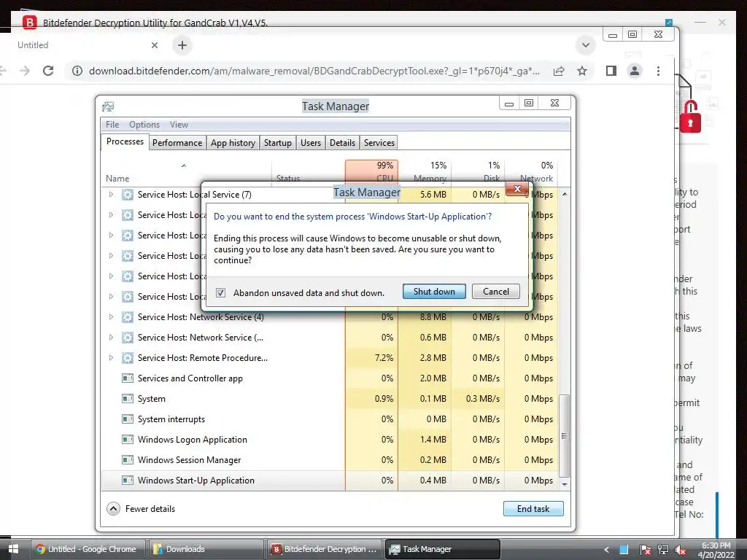Open Chrome's three-dot menu
Viewport: 747px width, 560px height.
658,71
